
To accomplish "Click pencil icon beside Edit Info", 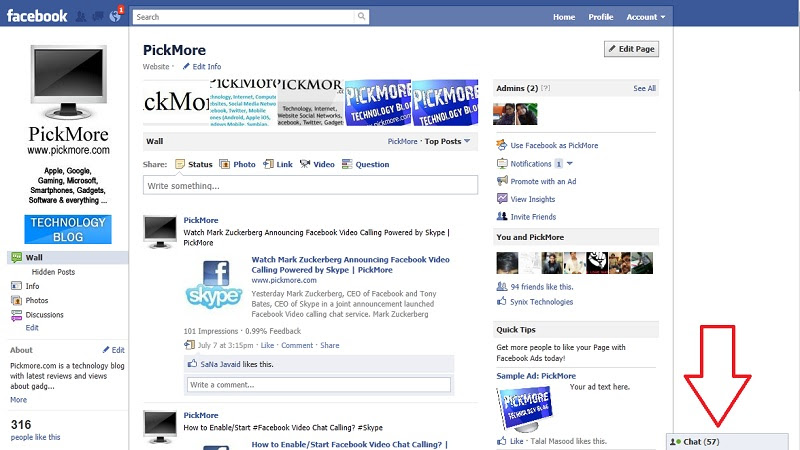I will click(x=186, y=66).
